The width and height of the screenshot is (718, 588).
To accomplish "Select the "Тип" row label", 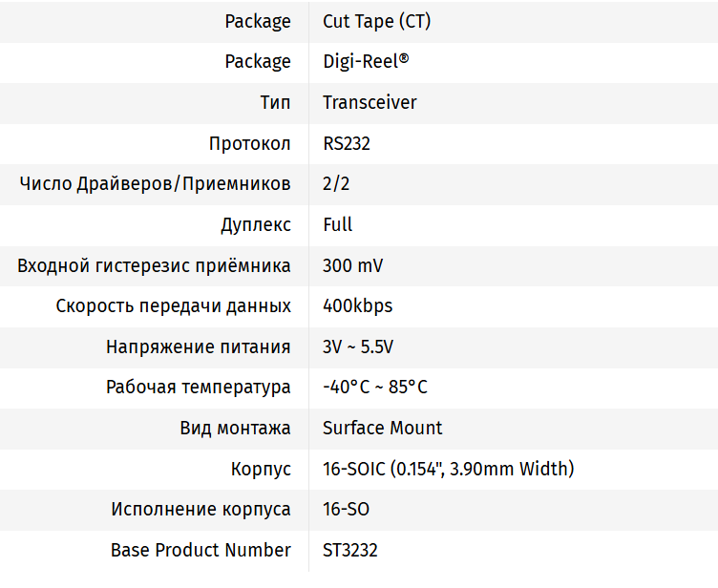I will 275,103.
